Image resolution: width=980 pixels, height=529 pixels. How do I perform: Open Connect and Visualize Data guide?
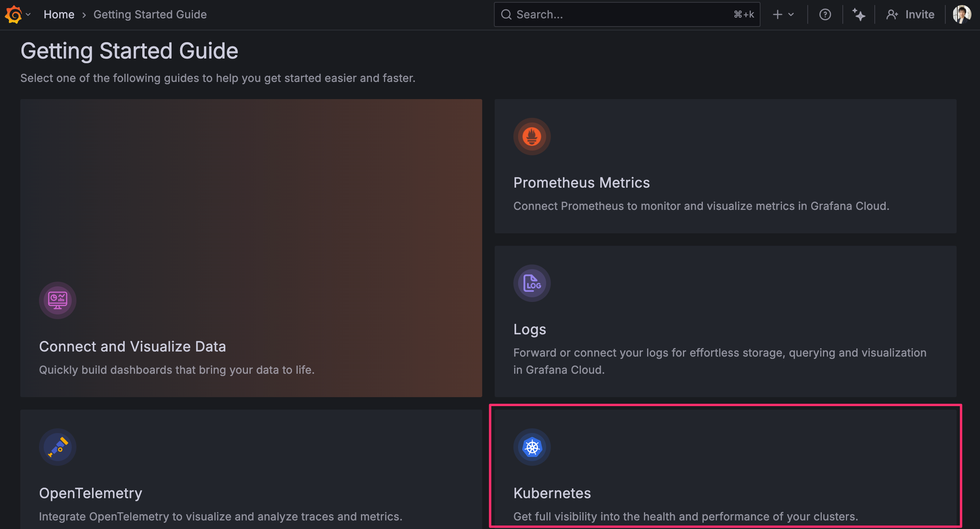[132, 346]
